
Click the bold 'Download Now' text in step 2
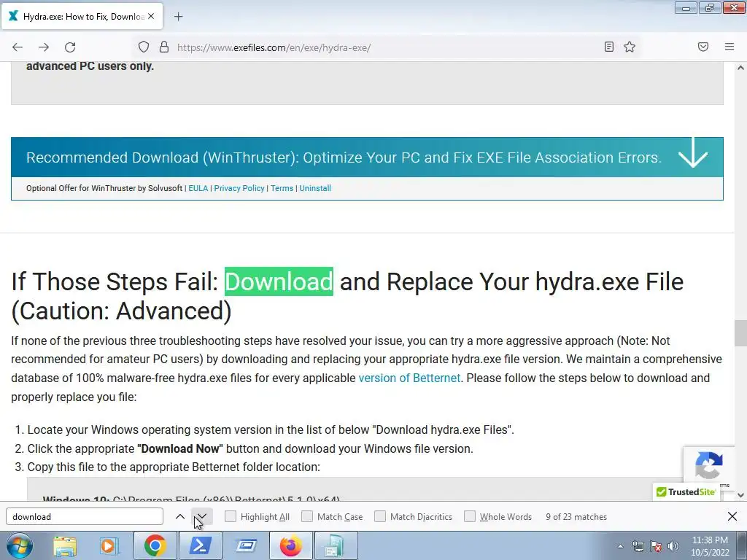180,448
